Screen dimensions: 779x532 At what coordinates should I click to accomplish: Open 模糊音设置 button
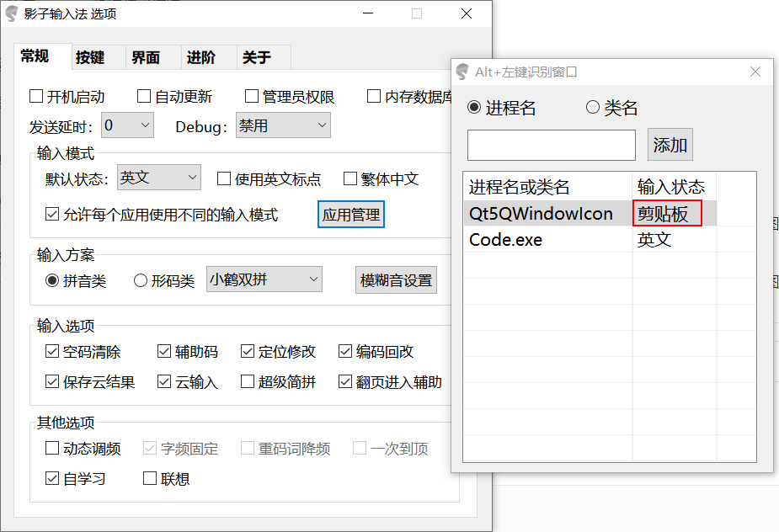click(x=396, y=280)
